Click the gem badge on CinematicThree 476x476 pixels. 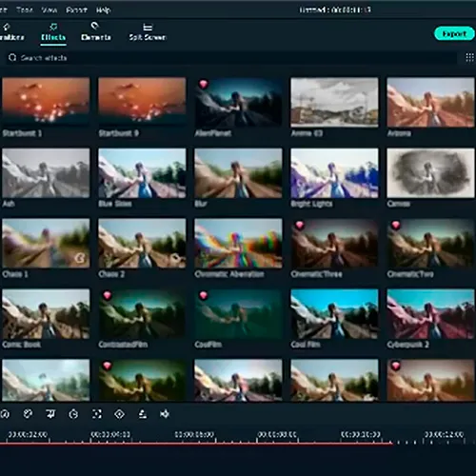click(300, 225)
